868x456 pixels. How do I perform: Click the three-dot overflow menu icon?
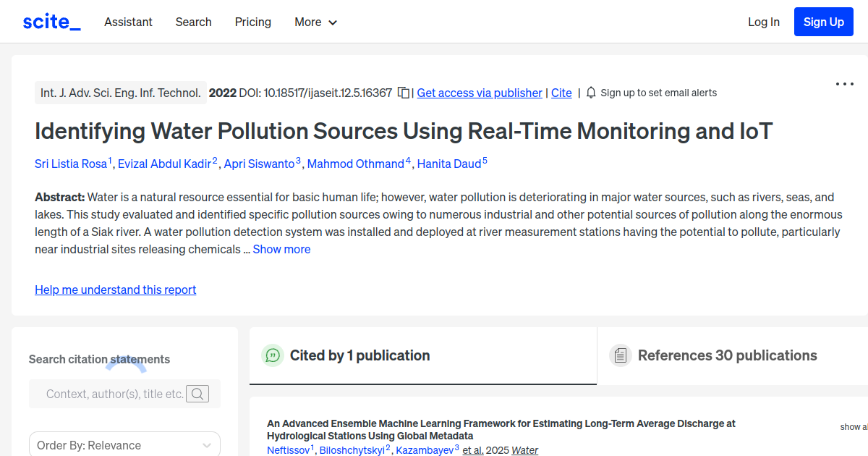pyautogui.click(x=844, y=84)
